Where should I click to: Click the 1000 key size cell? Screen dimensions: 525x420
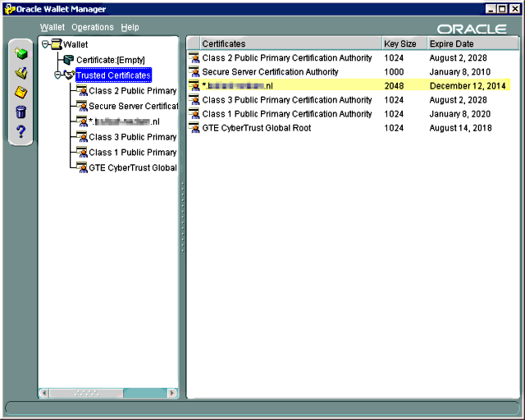click(394, 72)
